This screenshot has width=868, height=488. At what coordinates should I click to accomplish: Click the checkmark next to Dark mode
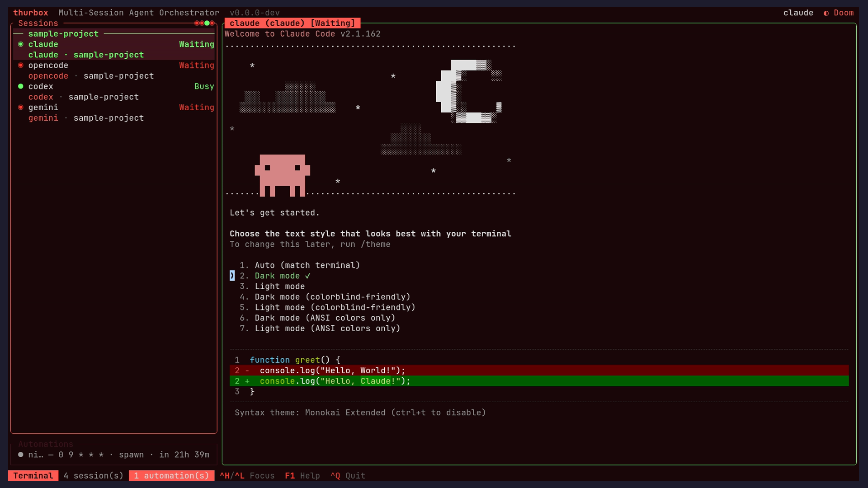click(307, 276)
